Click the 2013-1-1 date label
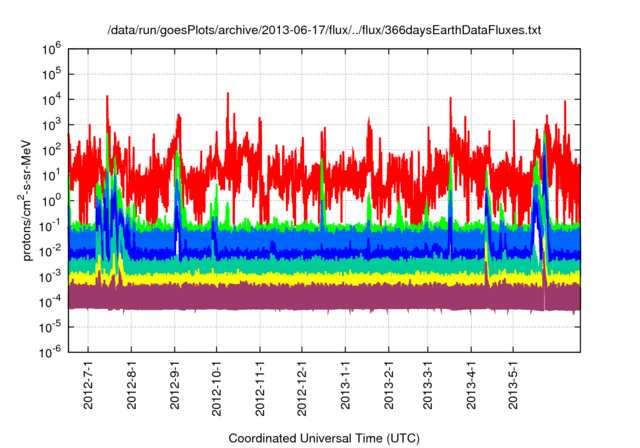This screenshot has width=640, height=448. click(x=345, y=385)
